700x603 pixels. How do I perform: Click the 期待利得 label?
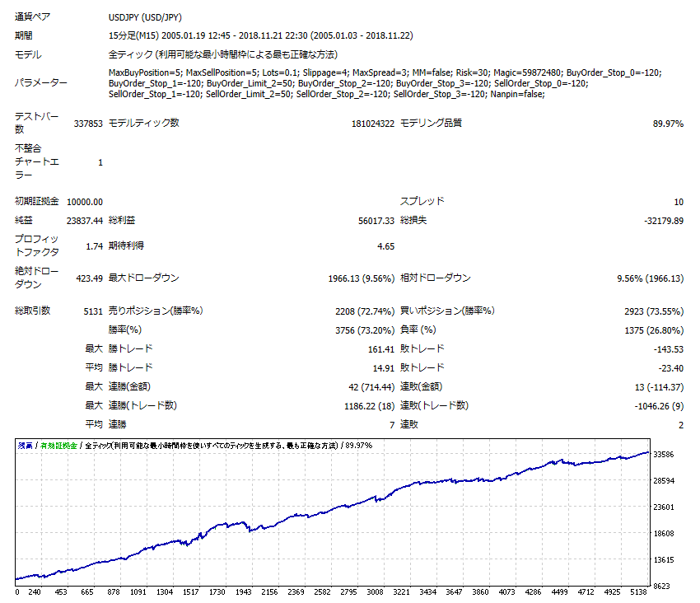126,245
